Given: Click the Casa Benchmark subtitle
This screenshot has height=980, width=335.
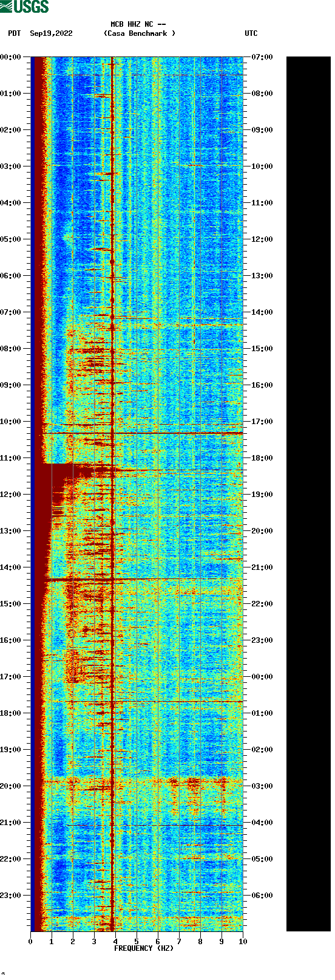Looking at the screenshot, I should 140,33.
